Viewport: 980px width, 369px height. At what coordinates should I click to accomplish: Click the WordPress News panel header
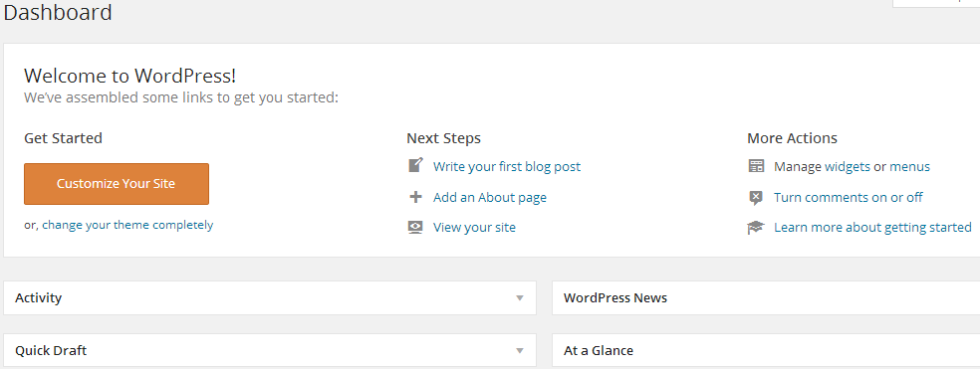766,297
